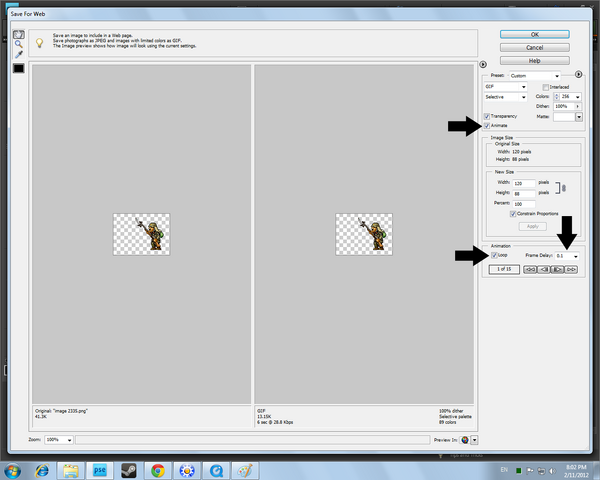Screen dimensions: 600x480
Task: Toggle the Loop checkbox
Action: 494,255
